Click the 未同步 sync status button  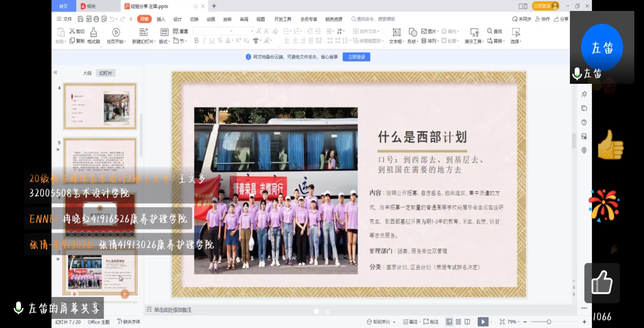521,19
